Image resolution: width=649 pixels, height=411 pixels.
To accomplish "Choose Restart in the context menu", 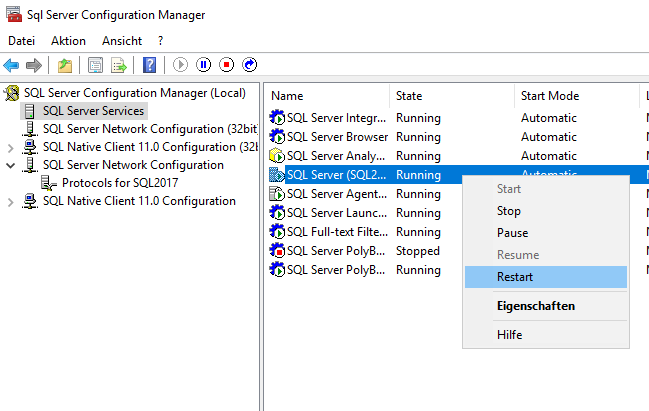I will (x=546, y=276).
